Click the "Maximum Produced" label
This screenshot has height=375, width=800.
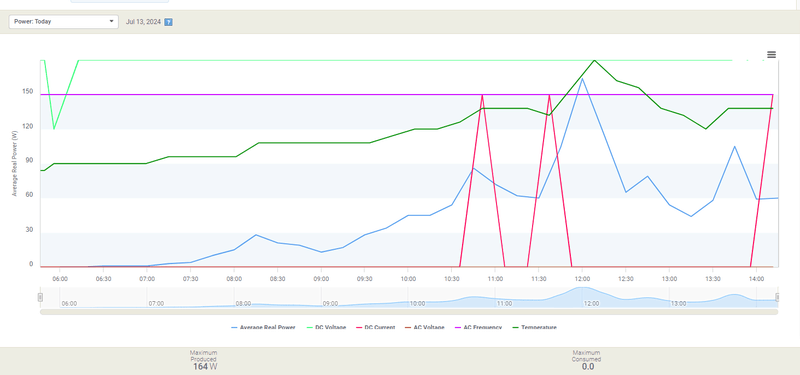pos(204,356)
